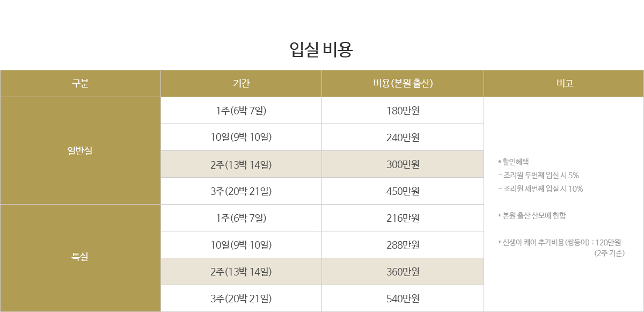Click the 할인혜택 note heading
The width and height of the screenshot is (644, 312).
click(x=514, y=162)
